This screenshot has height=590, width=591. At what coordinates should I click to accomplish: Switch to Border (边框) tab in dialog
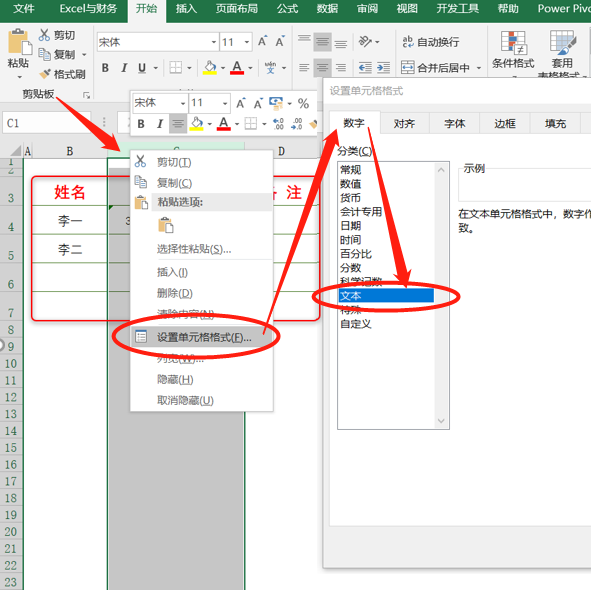pyautogui.click(x=505, y=123)
